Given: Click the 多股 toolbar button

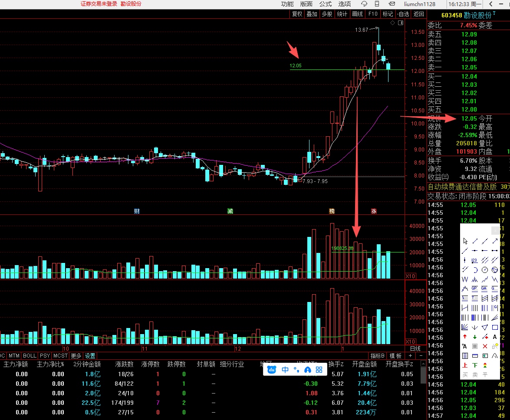Looking at the screenshot, I should click(x=327, y=14).
